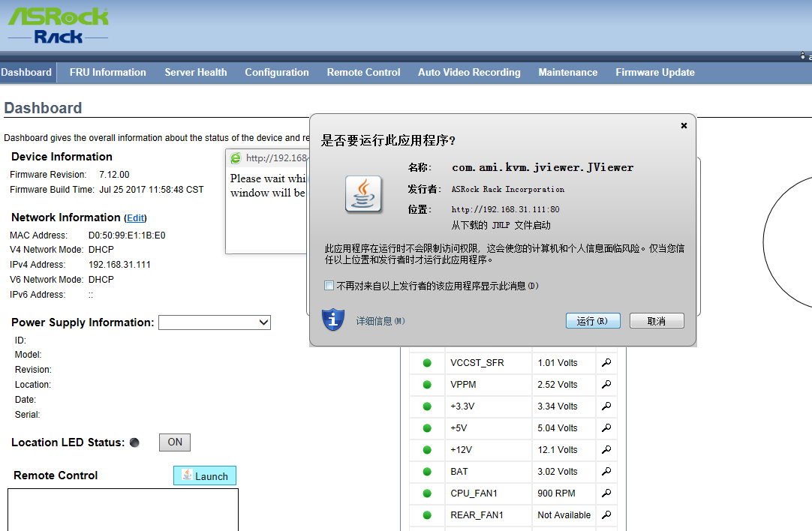Viewport: 812px width, 531px height.
Task: Click the Location LED status indicator dot
Action: [x=134, y=442]
